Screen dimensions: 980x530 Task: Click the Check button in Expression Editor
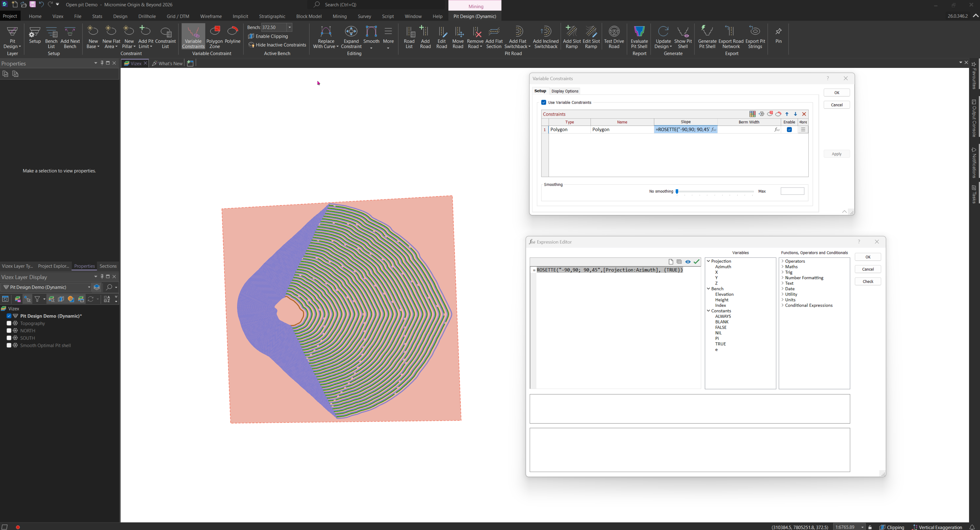tap(868, 282)
